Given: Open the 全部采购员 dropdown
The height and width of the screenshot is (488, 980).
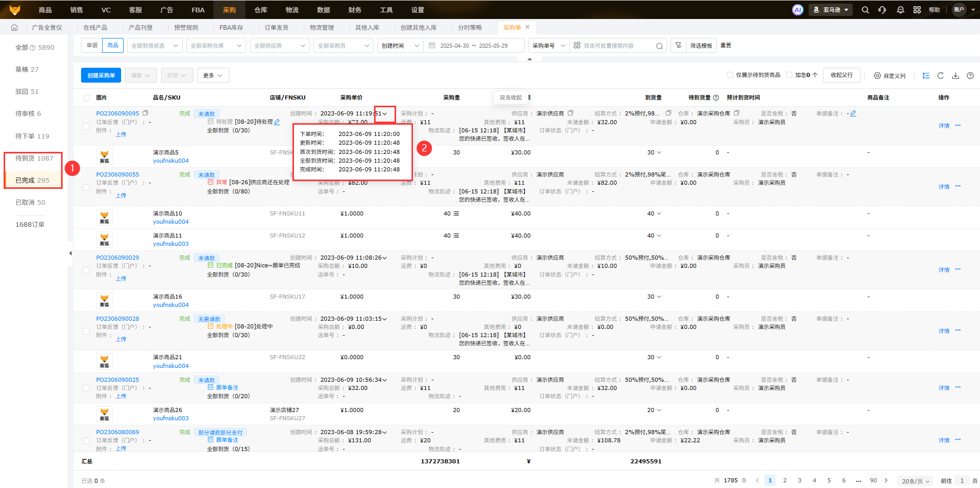Looking at the screenshot, I should point(343,46).
